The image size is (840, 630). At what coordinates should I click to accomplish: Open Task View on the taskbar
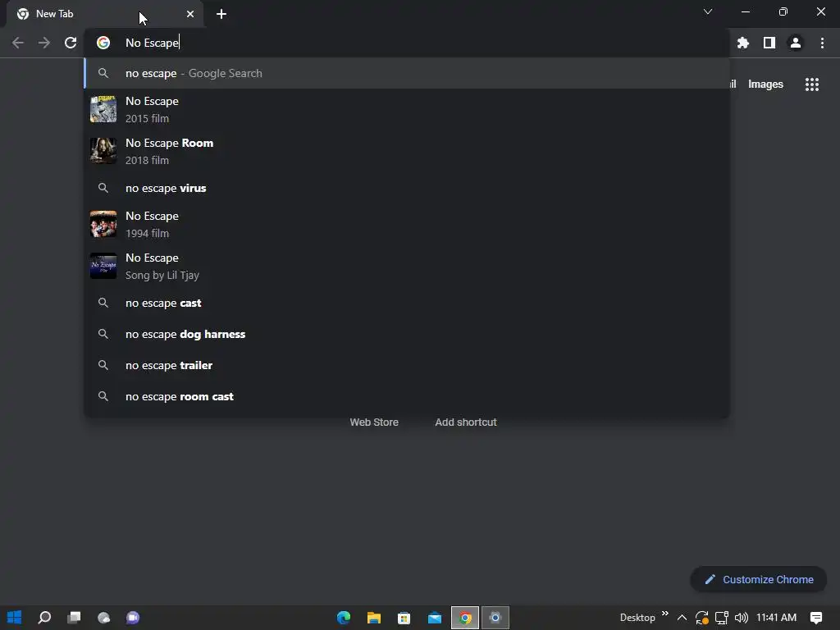74,618
